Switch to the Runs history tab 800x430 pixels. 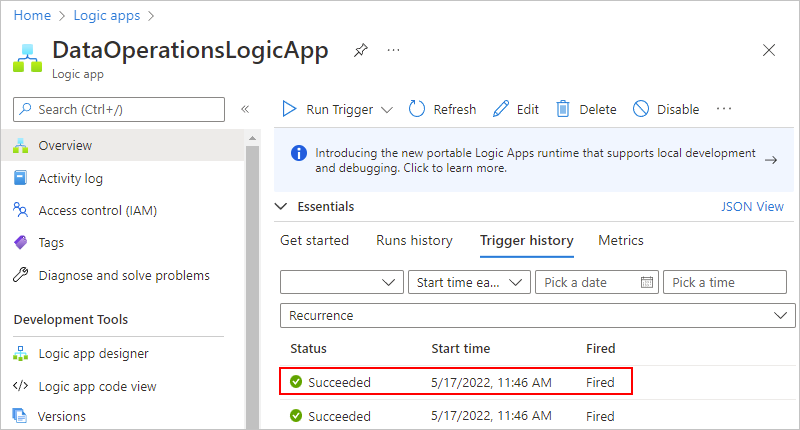coord(414,240)
